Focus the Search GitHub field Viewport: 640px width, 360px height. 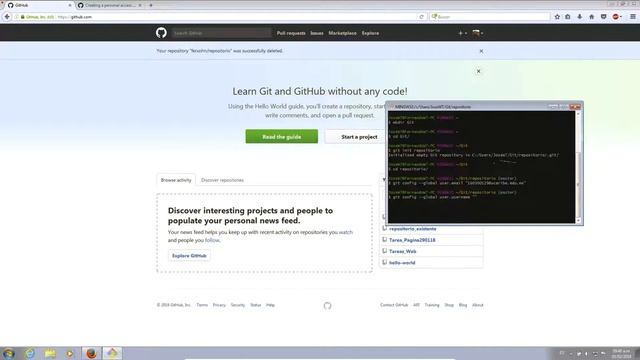click(x=221, y=33)
